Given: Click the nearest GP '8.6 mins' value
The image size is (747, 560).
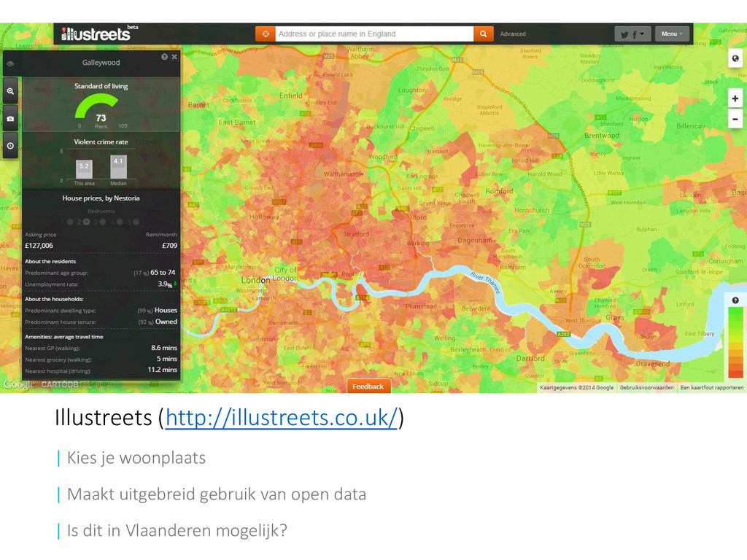Looking at the screenshot, I should (x=164, y=348).
